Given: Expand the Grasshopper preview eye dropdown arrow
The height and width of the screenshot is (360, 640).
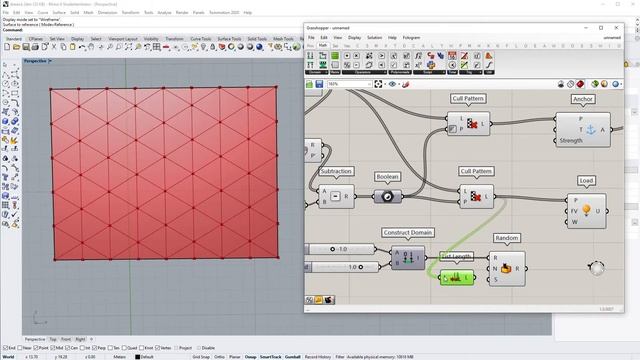Looking at the screenshot, I should click(399, 84).
